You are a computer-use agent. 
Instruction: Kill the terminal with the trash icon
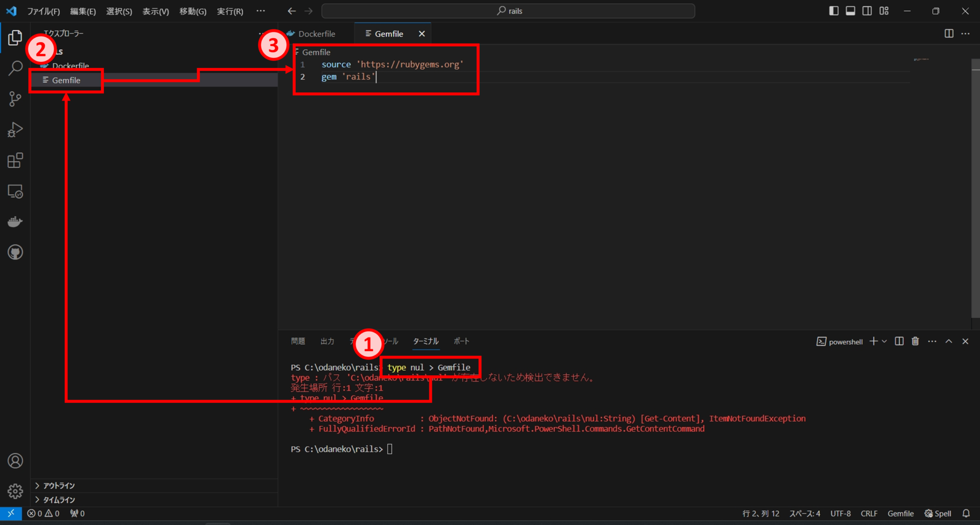click(915, 341)
